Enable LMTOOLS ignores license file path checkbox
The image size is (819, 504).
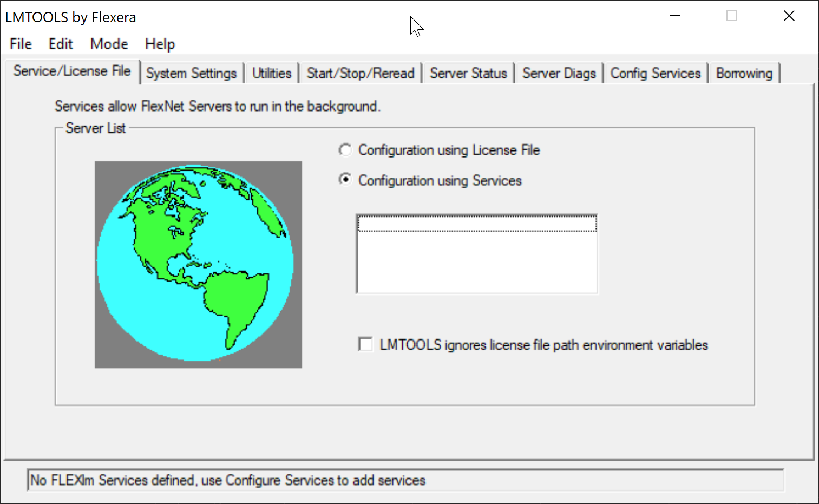pos(366,344)
